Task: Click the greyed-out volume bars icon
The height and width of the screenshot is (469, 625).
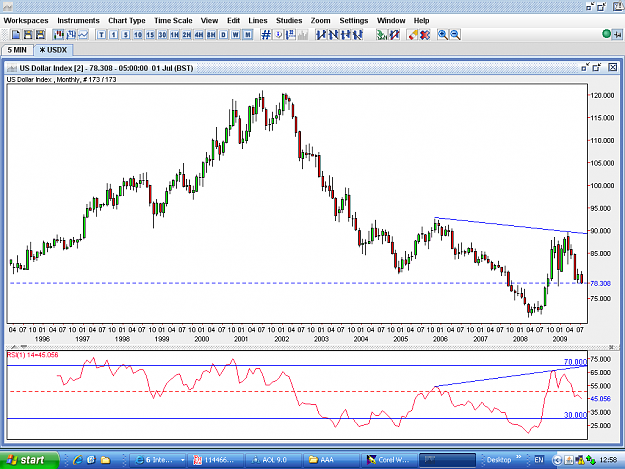Action: (x=303, y=35)
